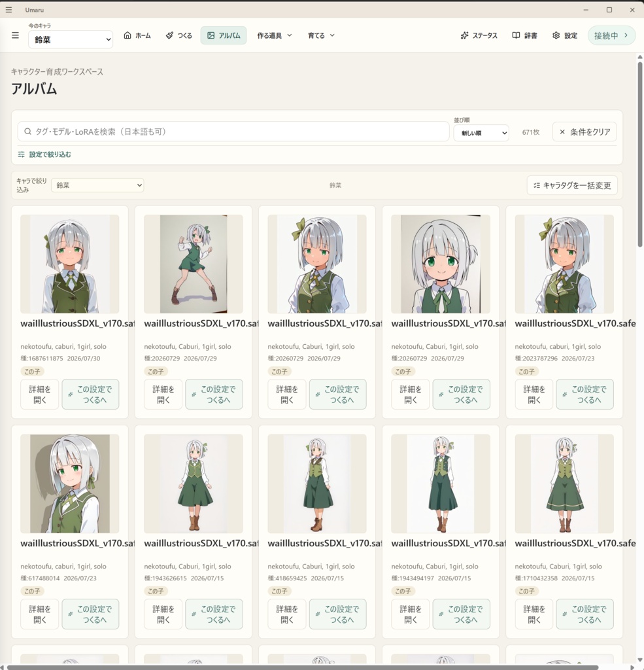Toggle the sidebar menu next to the character selector

[15, 35]
